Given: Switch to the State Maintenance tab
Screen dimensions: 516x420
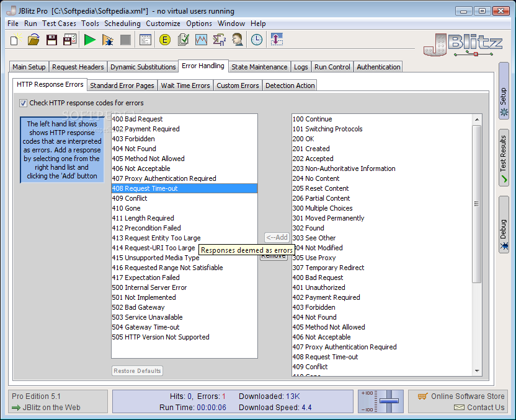Looking at the screenshot, I should click(259, 67).
